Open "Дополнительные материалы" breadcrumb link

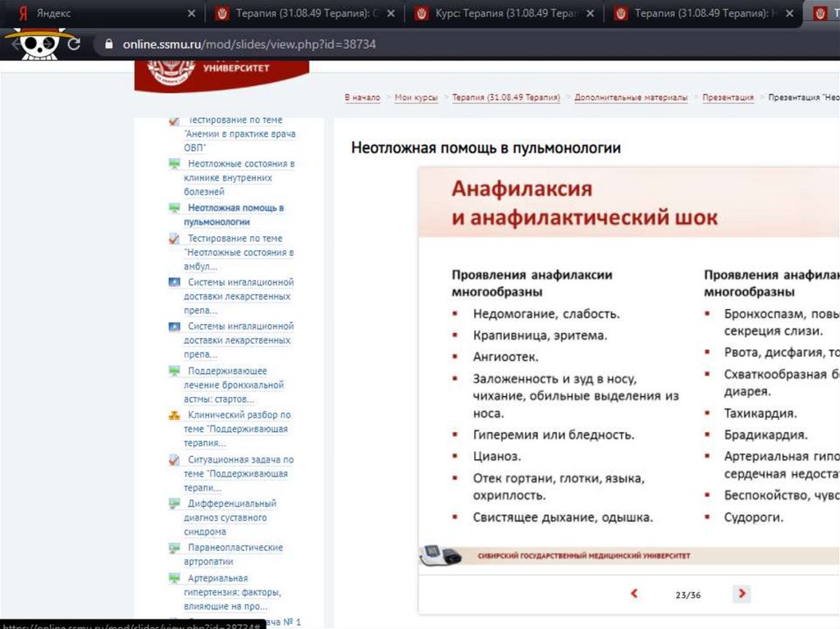point(631,98)
